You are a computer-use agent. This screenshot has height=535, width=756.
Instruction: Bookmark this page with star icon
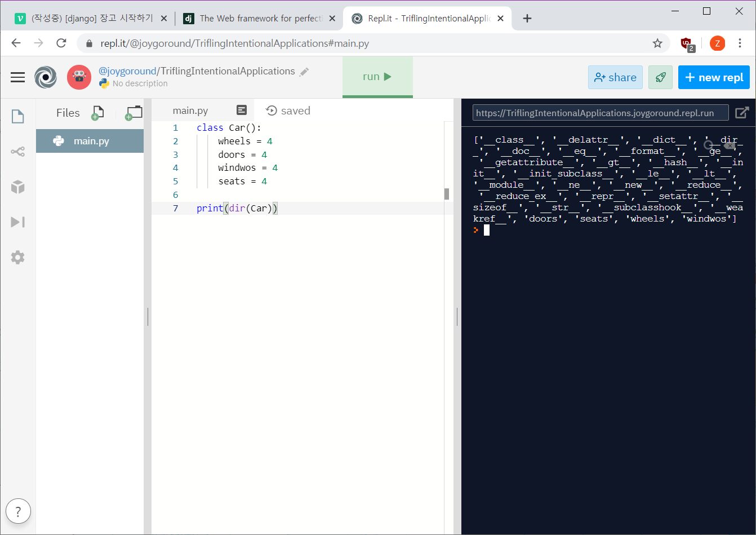pyautogui.click(x=657, y=43)
